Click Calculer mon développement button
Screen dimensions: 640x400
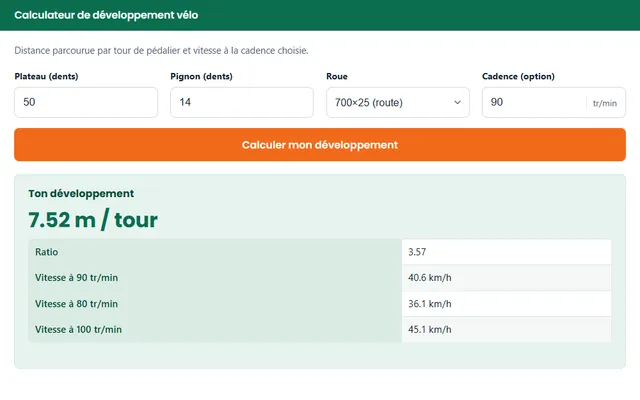[320, 145]
